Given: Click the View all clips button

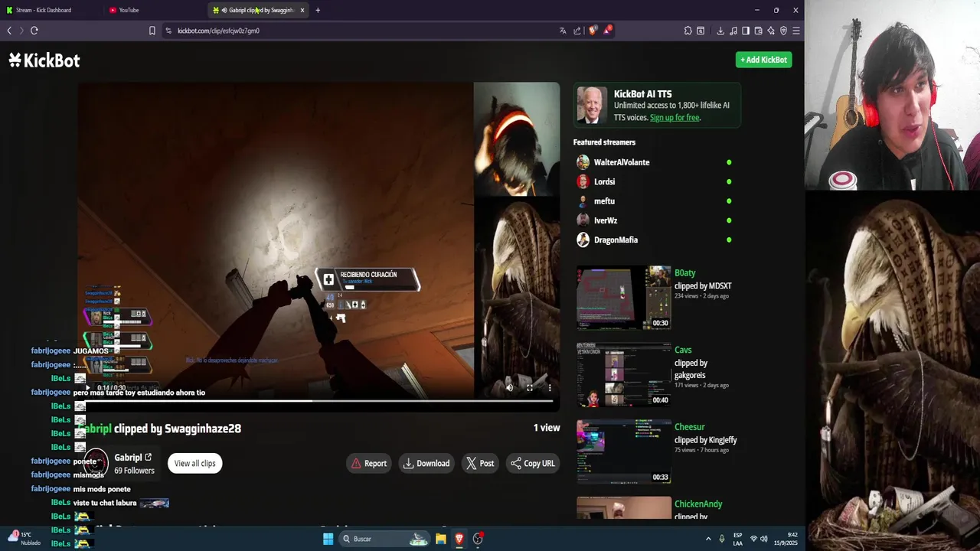Looking at the screenshot, I should tap(194, 463).
